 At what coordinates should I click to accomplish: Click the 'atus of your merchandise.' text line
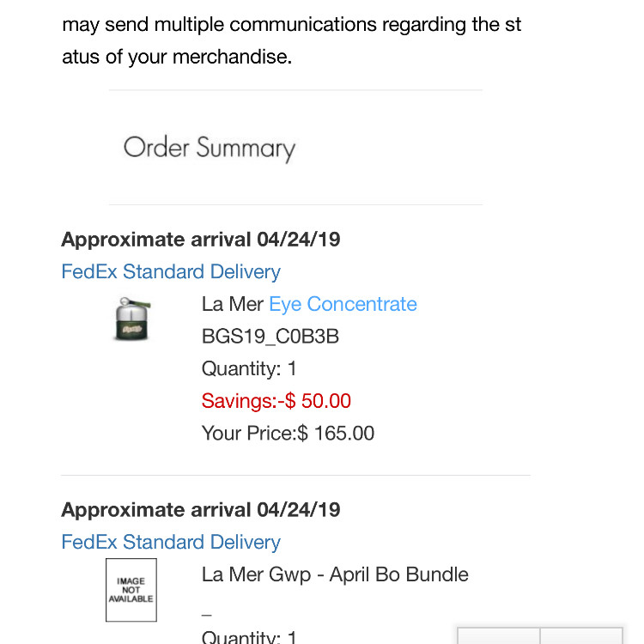177,57
